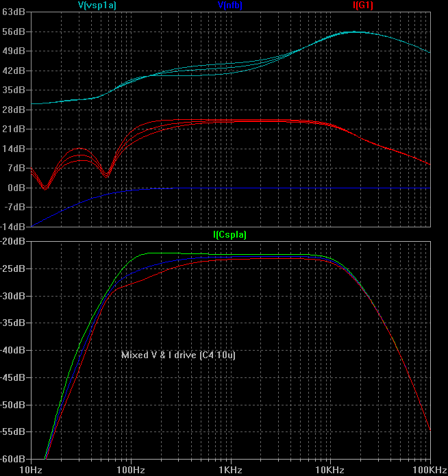
Task: Click the -20dB axis label in lower plot
Action: pos(12,242)
